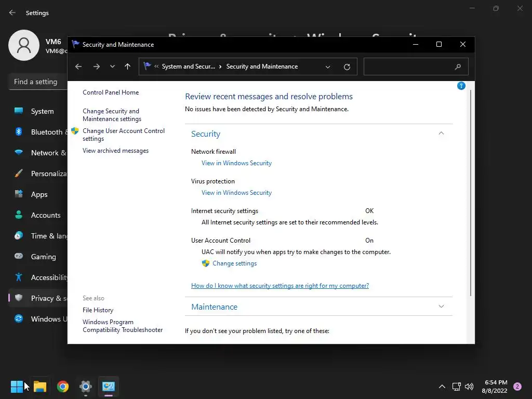Viewport: 532px width, 399px height.
Task: Go back in Security and Maintenance window
Action: [x=78, y=66]
